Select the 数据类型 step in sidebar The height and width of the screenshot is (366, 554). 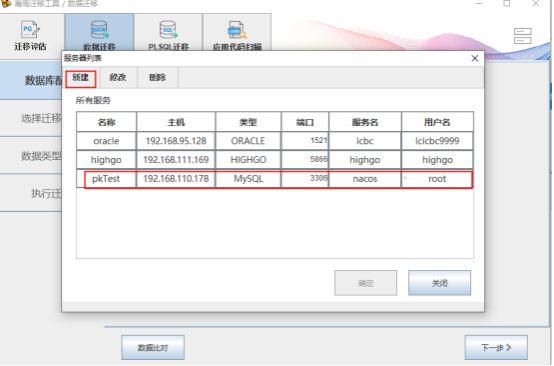point(31,155)
